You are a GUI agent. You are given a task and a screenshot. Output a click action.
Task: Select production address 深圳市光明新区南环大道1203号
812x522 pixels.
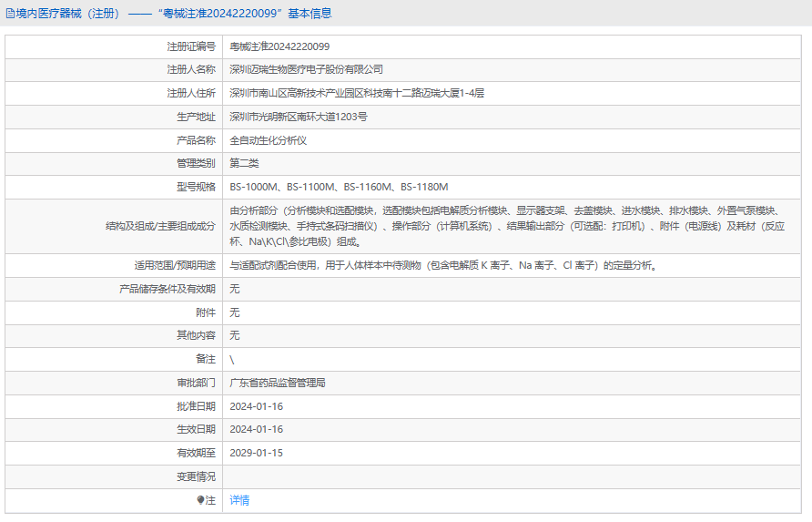click(299, 117)
